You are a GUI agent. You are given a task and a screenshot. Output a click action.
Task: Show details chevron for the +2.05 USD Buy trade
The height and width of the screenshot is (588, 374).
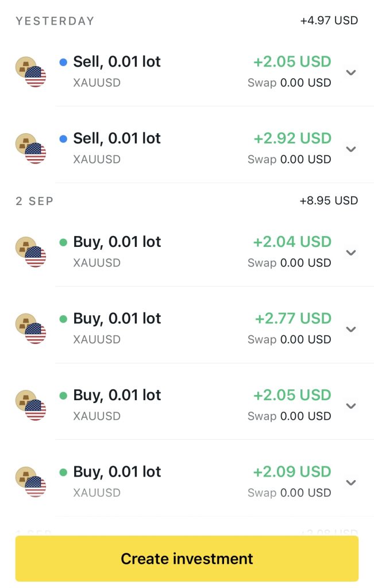351,406
